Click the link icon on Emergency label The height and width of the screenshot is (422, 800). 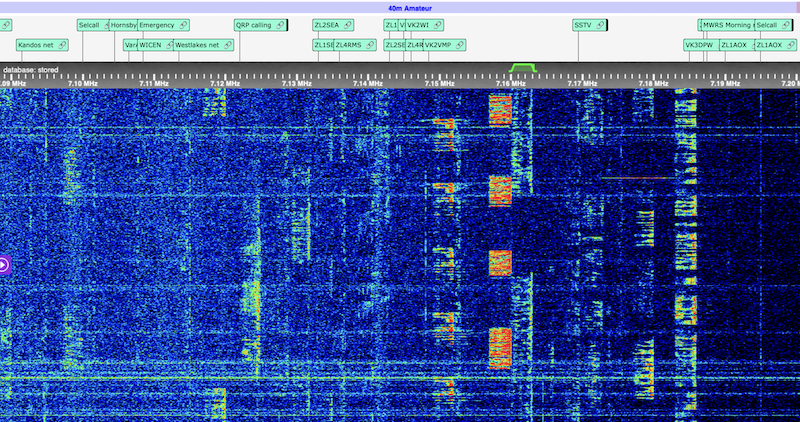click(x=183, y=25)
